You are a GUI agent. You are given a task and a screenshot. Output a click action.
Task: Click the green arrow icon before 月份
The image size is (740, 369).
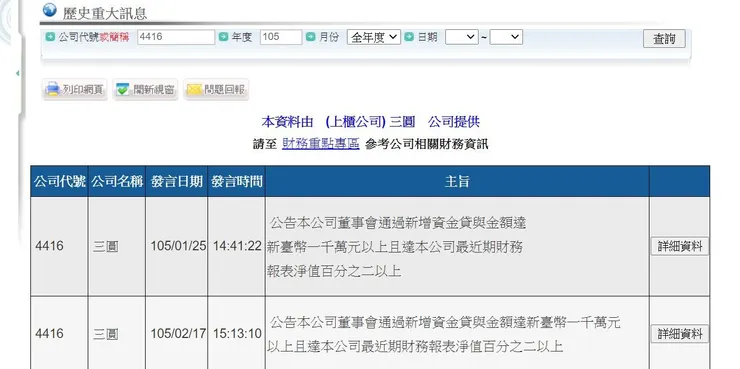coord(311,37)
